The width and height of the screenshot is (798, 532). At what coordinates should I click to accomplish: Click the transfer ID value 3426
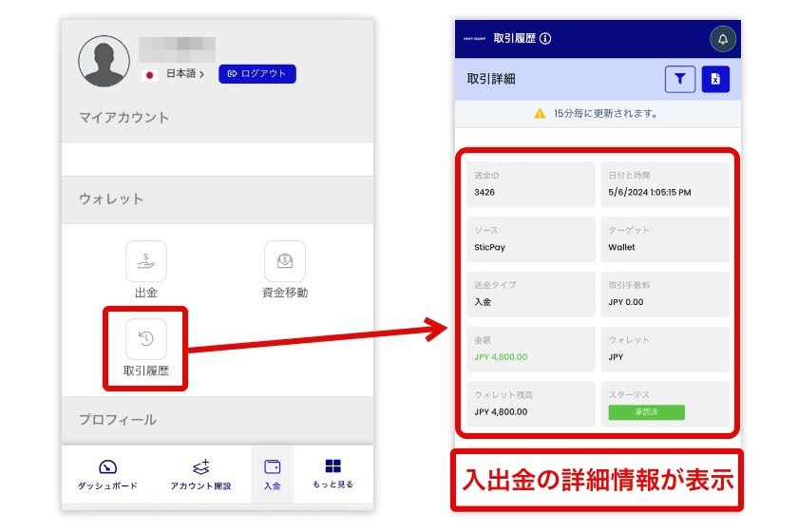click(x=484, y=193)
